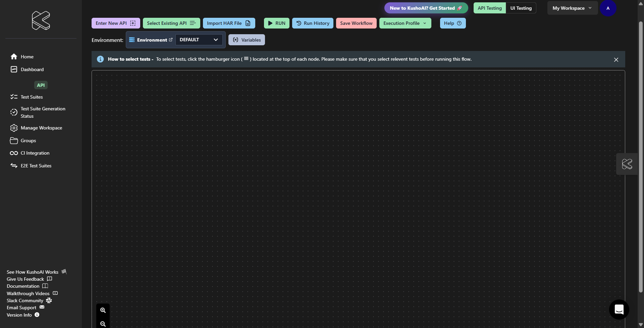Viewport: 644px width, 328px height.
Task: Switch to UI Testing mode
Action: 521,8
